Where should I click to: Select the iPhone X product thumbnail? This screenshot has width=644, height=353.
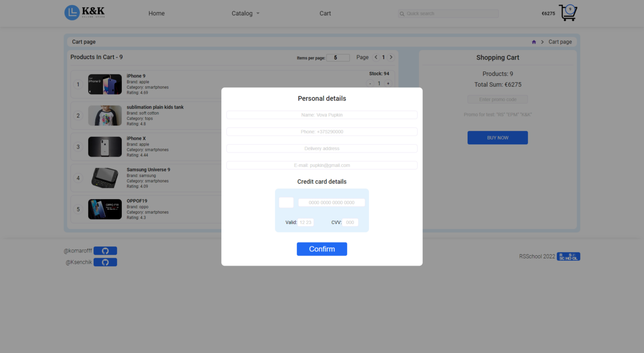(105, 147)
